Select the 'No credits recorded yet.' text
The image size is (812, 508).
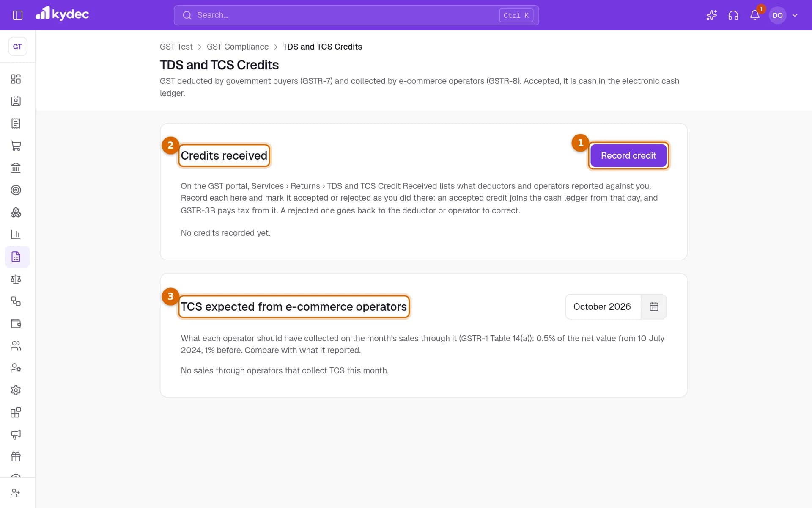[225, 233]
